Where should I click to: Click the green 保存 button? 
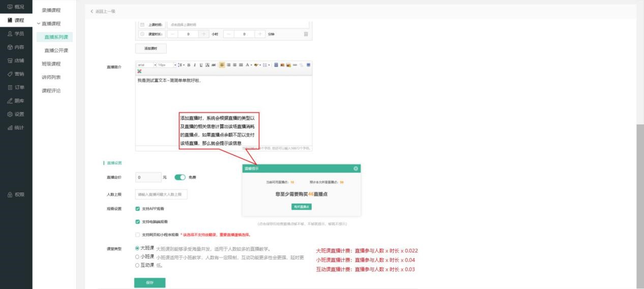pyautogui.click(x=150, y=282)
